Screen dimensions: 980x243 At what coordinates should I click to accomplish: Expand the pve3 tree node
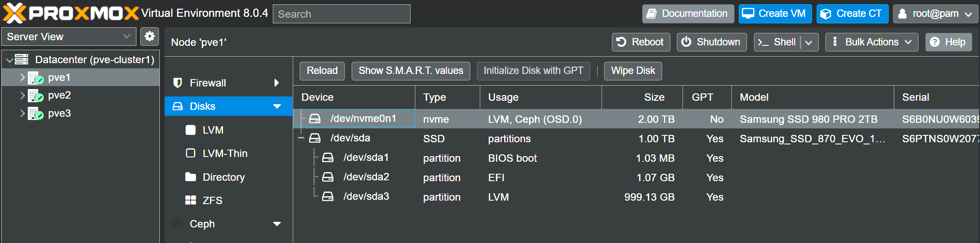(x=22, y=113)
